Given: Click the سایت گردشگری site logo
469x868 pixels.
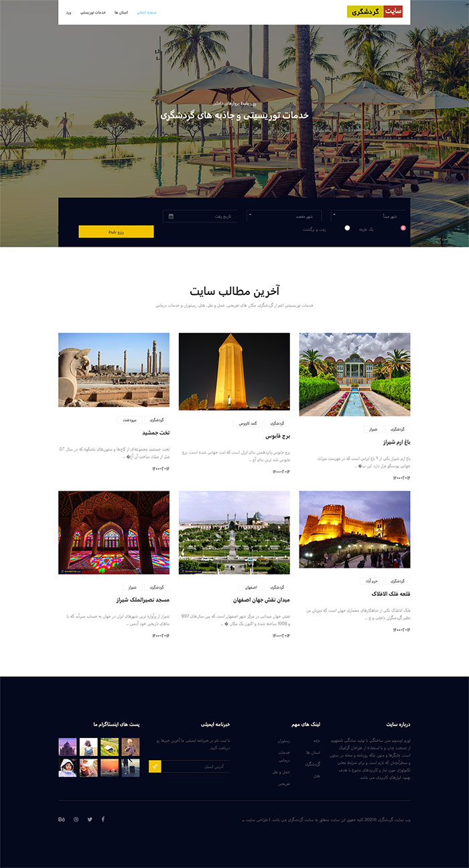Looking at the screenshot, I should (375, 12).
